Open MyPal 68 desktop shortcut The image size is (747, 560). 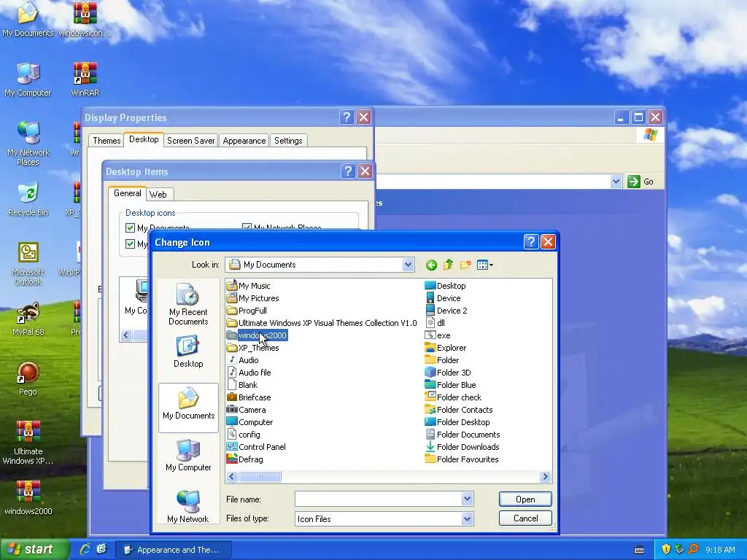click(x=28, y=319)
